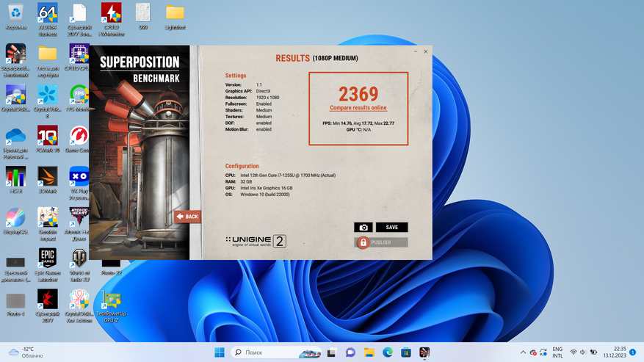This screenshot has height=362, width=644.
Task: Open Epic Games Launcher shortcut
Action: [47, 262]
